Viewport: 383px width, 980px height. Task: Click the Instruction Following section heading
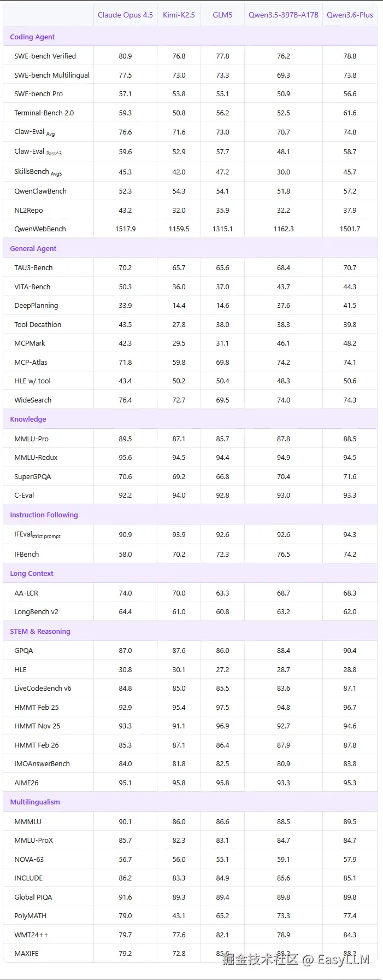[x=44, y=515]
